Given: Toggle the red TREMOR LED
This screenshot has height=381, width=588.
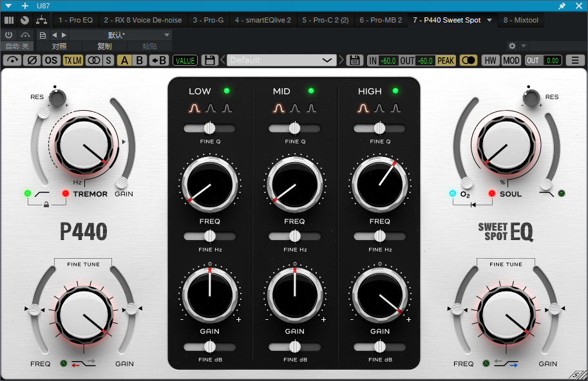Looking at the screenshot, I should click(x=66, y=194).
